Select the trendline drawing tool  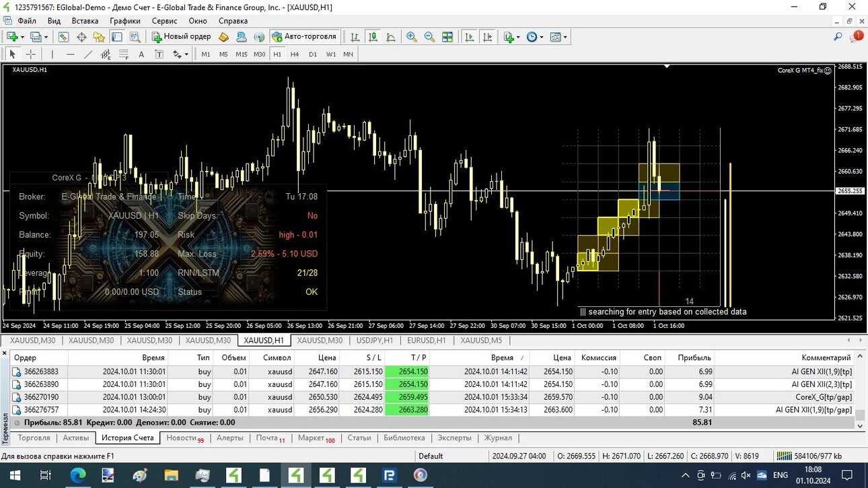tap(88, 55)
